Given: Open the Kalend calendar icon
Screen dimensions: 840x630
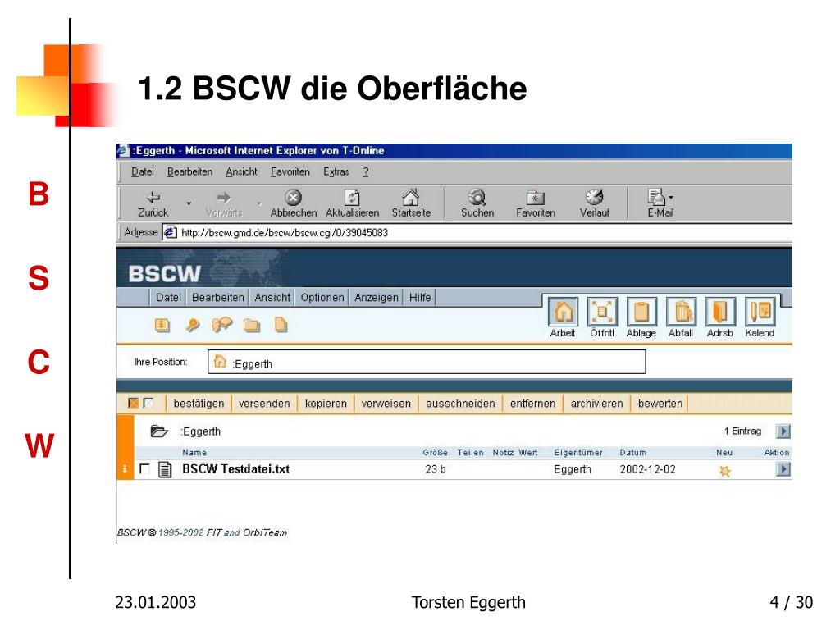Looking at the screenshot, I should click(760, 312).
